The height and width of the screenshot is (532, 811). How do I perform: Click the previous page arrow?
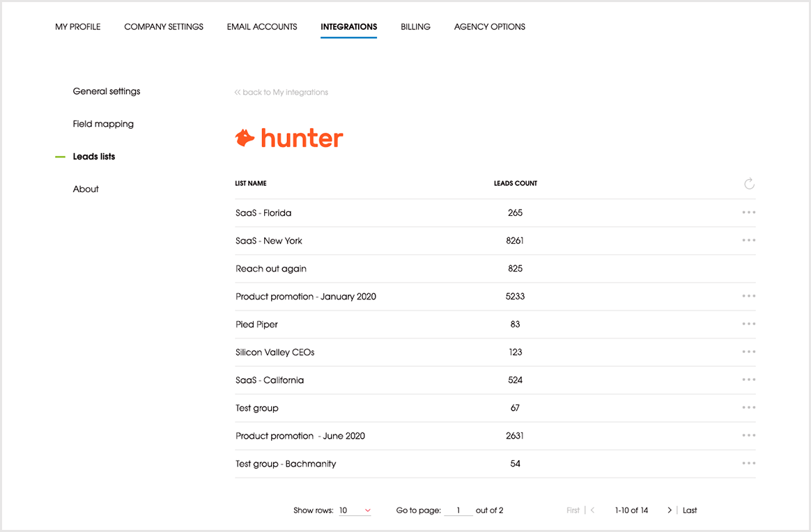tap(592, 510)
